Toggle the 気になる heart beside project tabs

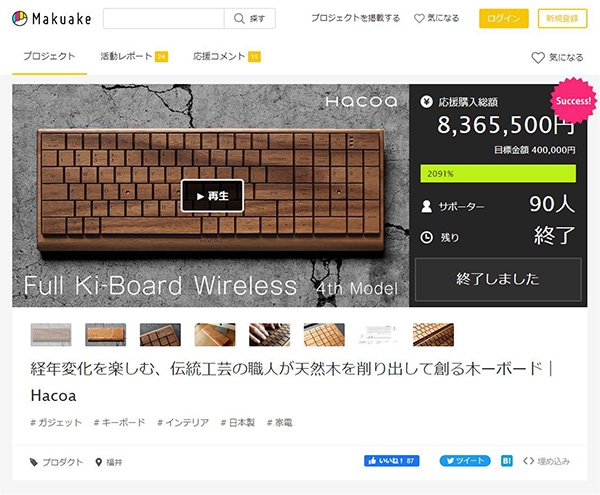point(558,57)
